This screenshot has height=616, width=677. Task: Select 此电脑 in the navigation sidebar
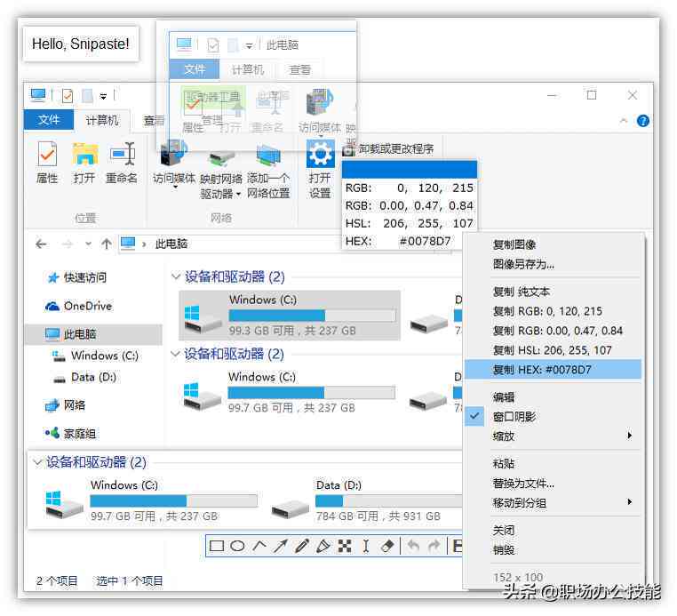click(94, 334)
